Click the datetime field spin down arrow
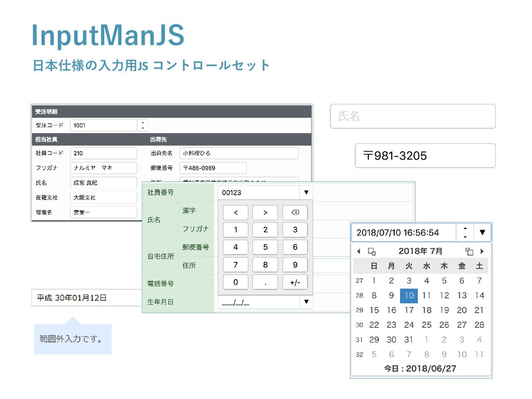 (x=465, y=237)
